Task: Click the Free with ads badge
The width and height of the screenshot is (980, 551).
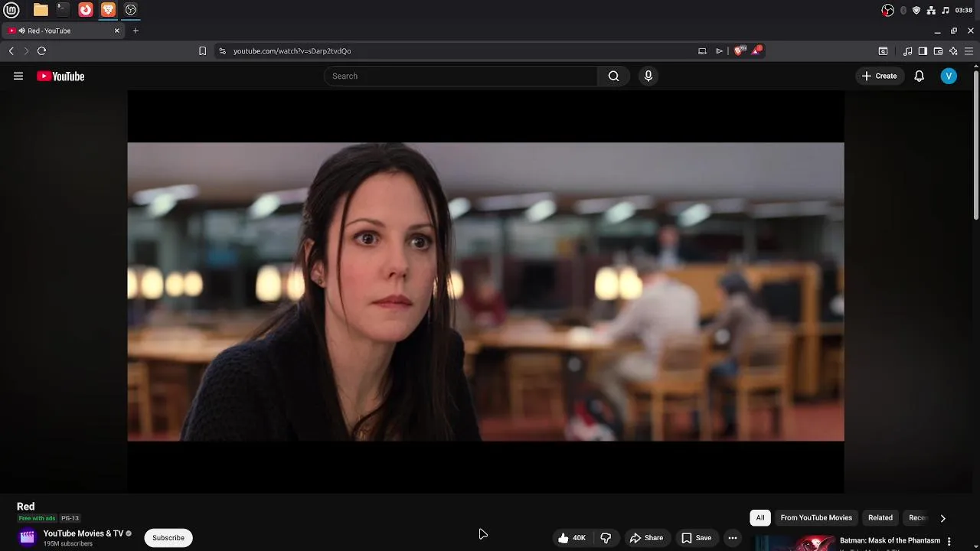Action: point(37,518)
